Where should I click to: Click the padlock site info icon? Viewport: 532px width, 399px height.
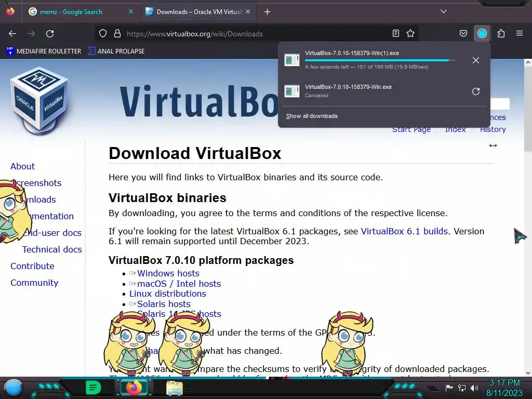[117, 34]
